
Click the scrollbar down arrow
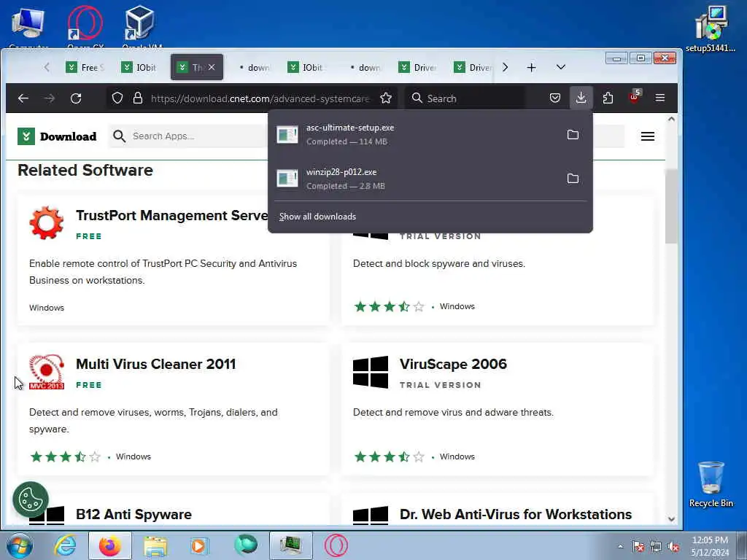tap(671, 519)
